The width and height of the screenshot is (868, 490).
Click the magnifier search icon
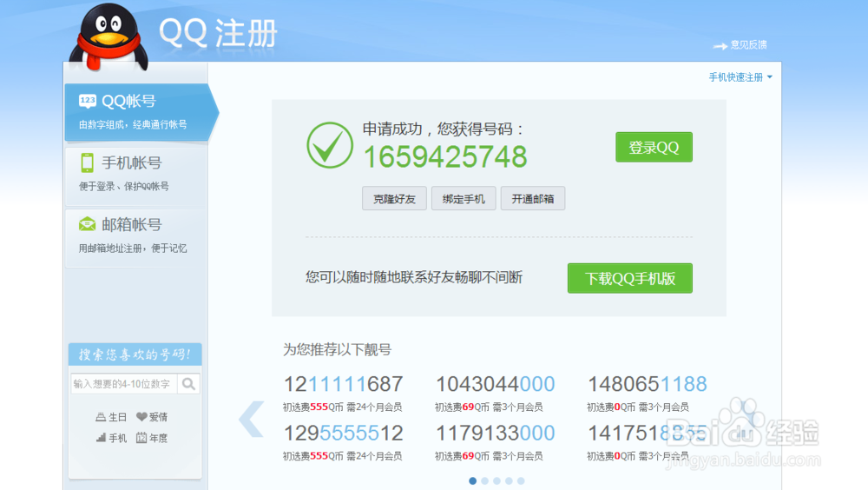[x=188, y=384]
